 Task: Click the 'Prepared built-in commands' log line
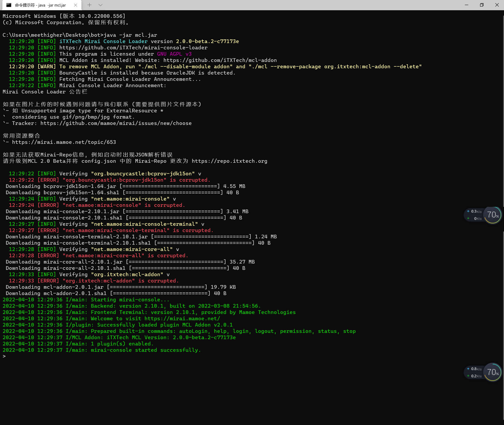point(179,331)
